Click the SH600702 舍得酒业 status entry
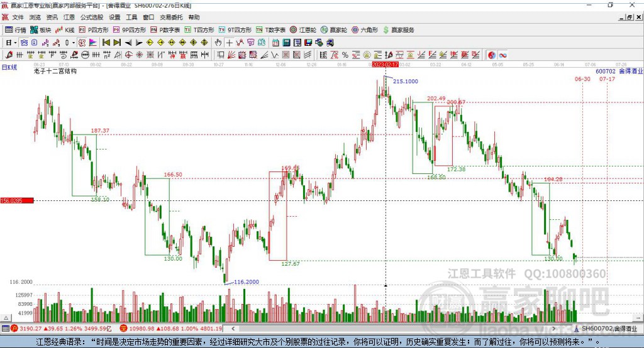 tap(606, 329)
